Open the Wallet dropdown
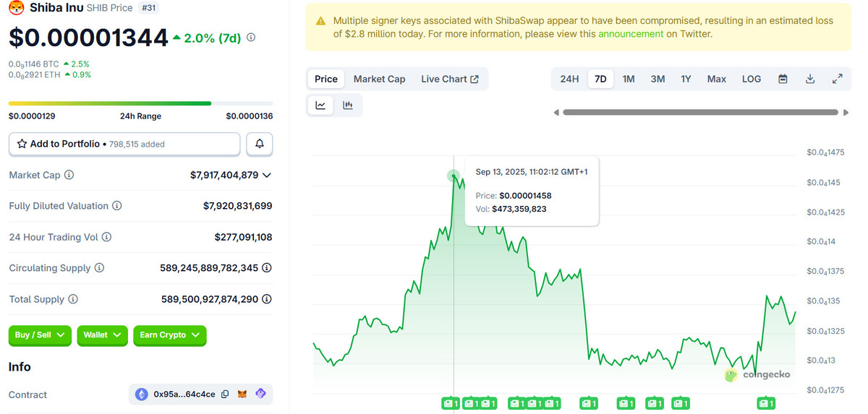The height and width of the screenshot is (414, 868). [x=102, y=335]
